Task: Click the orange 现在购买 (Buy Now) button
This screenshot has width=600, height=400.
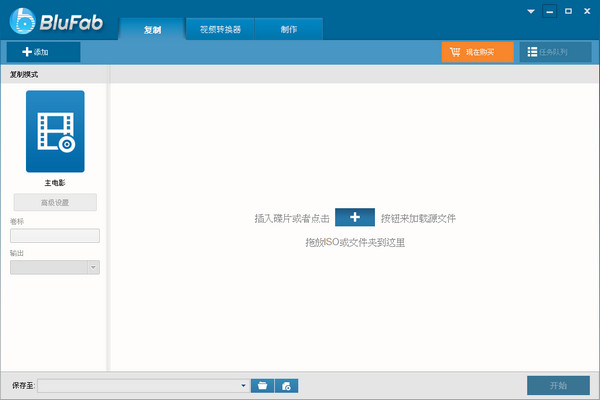Action: point(477,52)
